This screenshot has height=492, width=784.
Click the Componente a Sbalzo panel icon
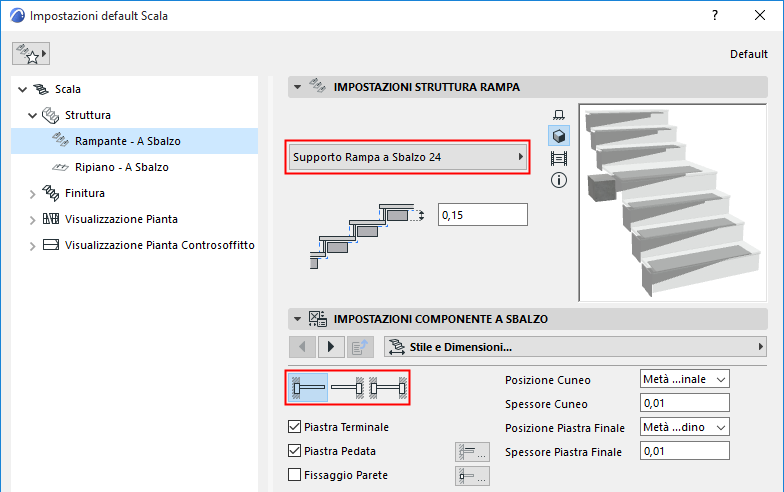[x=318, y=318]
